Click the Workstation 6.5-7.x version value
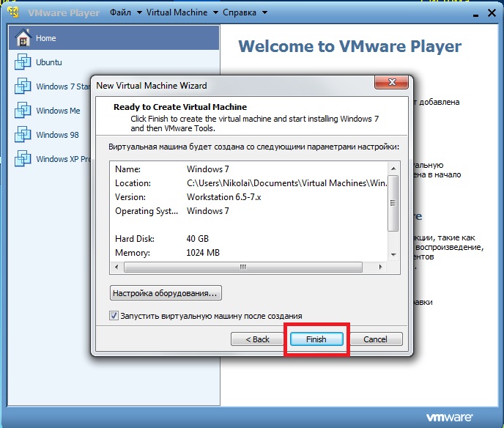The width and height of the screenshot is (504, 428). pyautogui.click(x=224, y=197)
